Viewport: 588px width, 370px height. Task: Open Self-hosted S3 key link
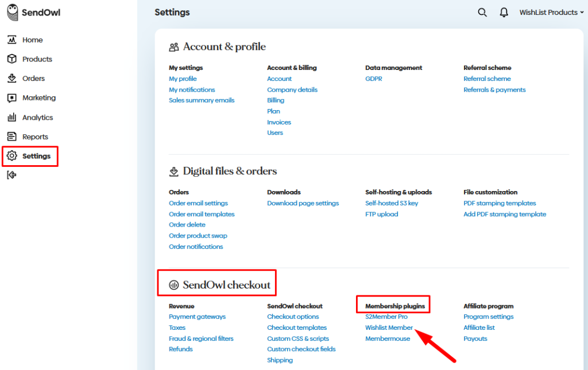[x=392, y=203]
